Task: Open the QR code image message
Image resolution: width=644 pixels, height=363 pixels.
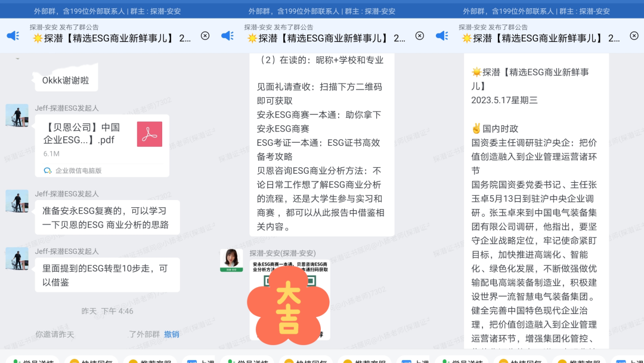Action: tap(290, 300)
